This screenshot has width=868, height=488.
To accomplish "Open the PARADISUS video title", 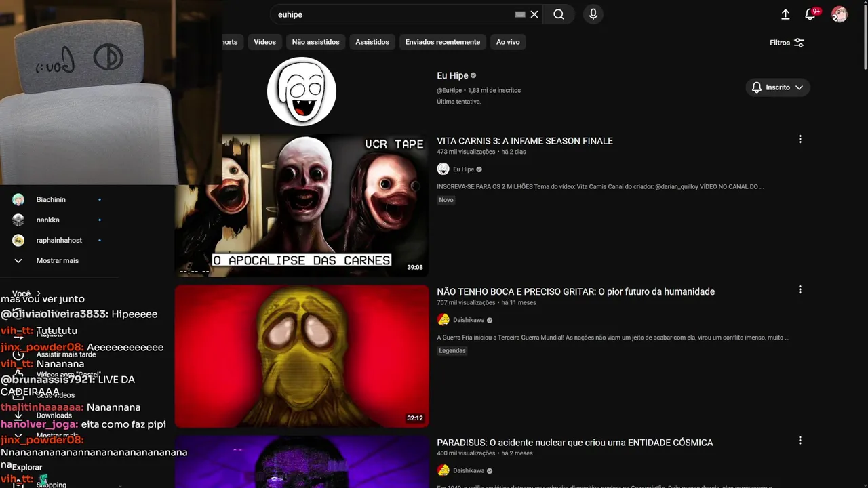I will 575,443.
